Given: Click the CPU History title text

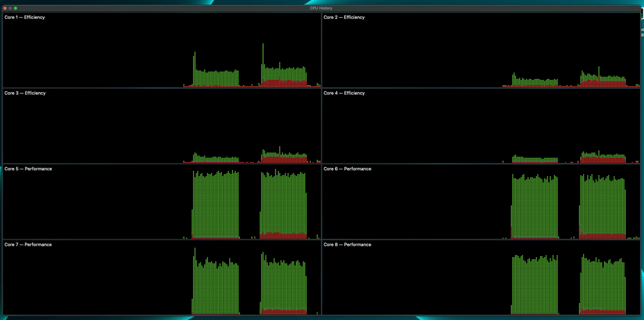Looking at the screenshot, I should (321, 8).
